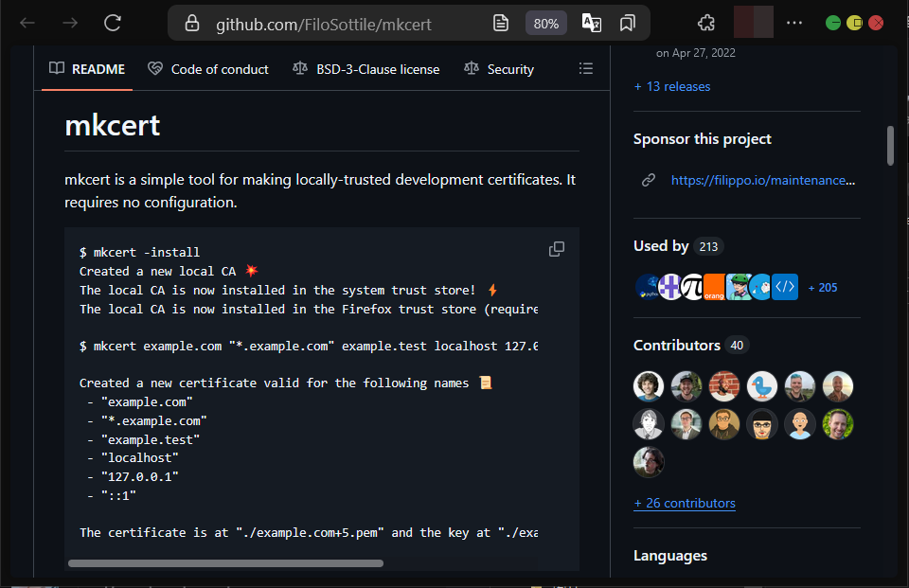The width and height of the screenshot is (909, 588).
Task: Switch to the README tab
Action: 87,69
